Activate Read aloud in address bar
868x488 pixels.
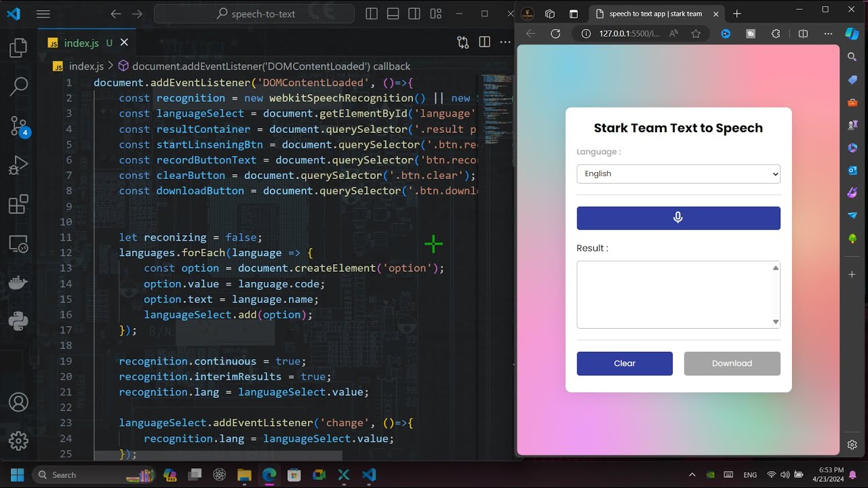pyautogui.click(x=673, y=33)
